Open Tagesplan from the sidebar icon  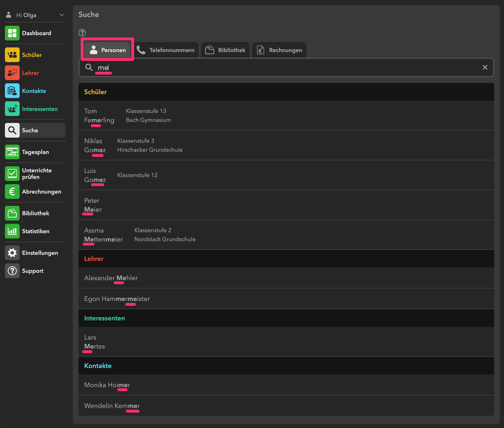12,152
